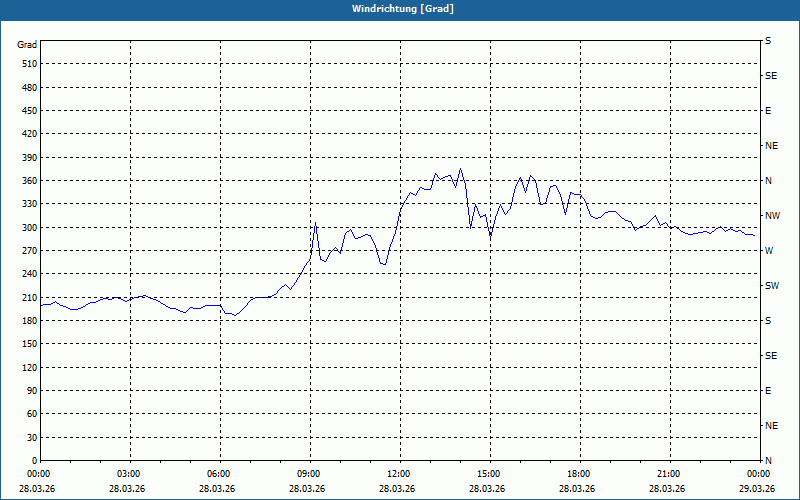The height and width of the screenshot is (500, 800).
Task: Click the 29.03.26 date label
Action: [x=758, y=488]
